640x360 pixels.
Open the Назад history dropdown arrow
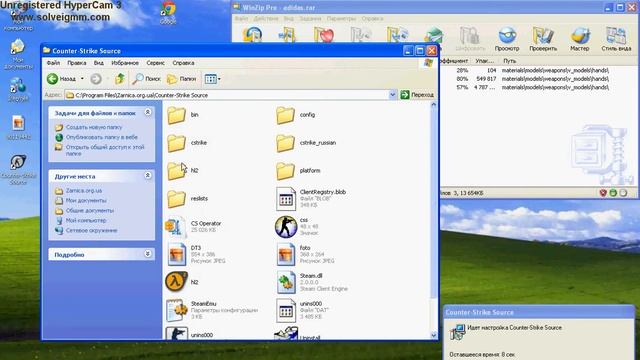82,79
